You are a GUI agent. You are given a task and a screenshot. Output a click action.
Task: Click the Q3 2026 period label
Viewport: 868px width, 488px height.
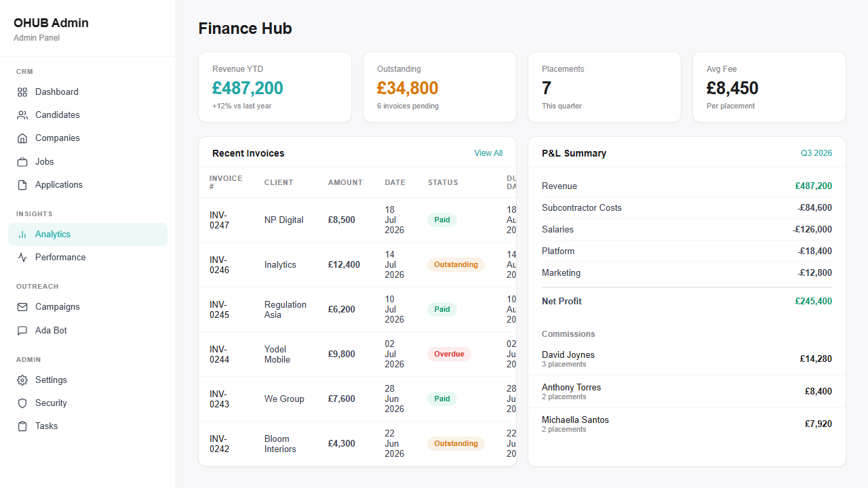coord(816,153)
